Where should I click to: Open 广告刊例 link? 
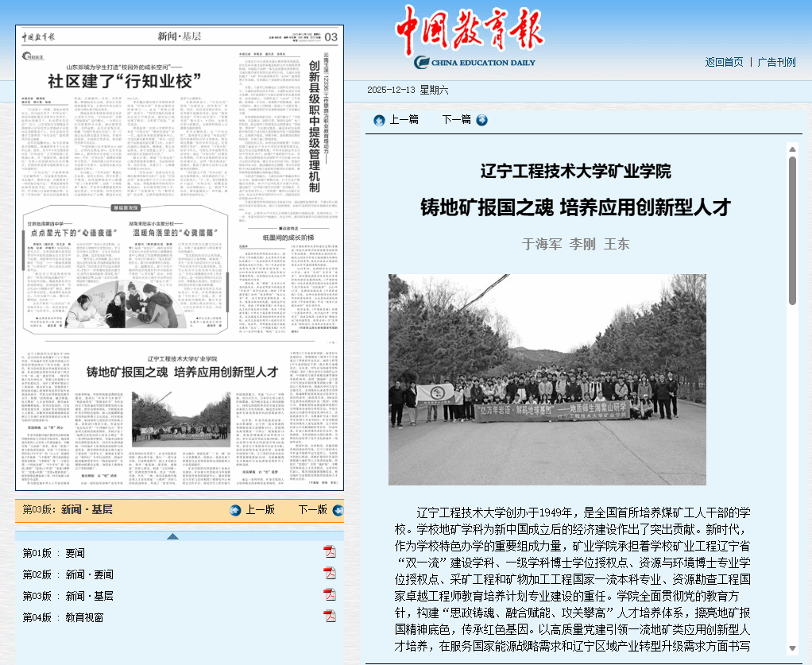tap(776, 62)
